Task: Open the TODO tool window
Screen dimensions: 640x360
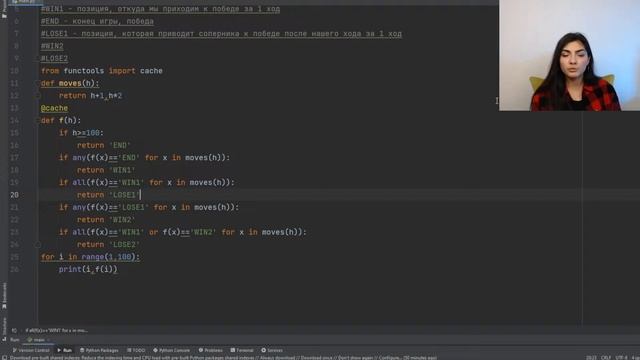Action: pos(136,350)
